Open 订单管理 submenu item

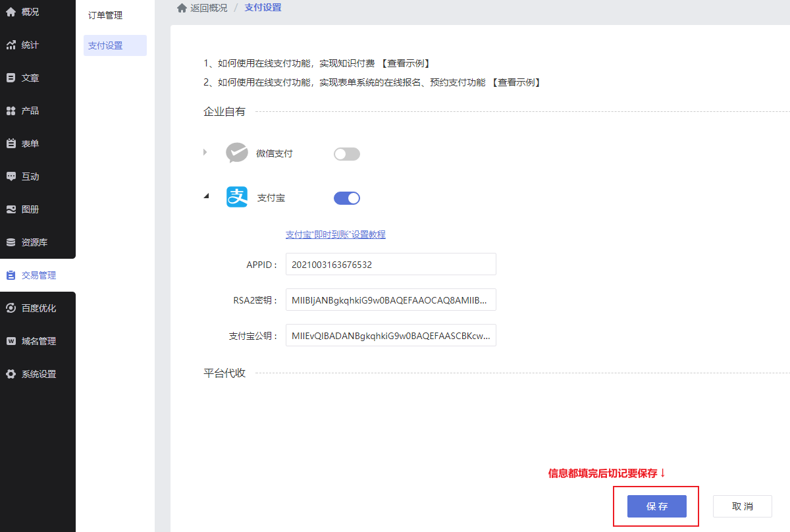pyautogui.click(x=105, y=15)
